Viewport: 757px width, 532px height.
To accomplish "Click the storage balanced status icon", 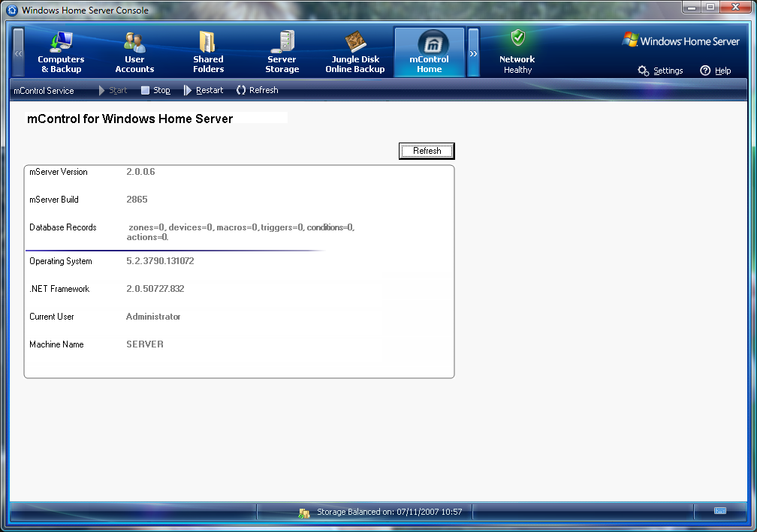I will (x=303, y=513).
